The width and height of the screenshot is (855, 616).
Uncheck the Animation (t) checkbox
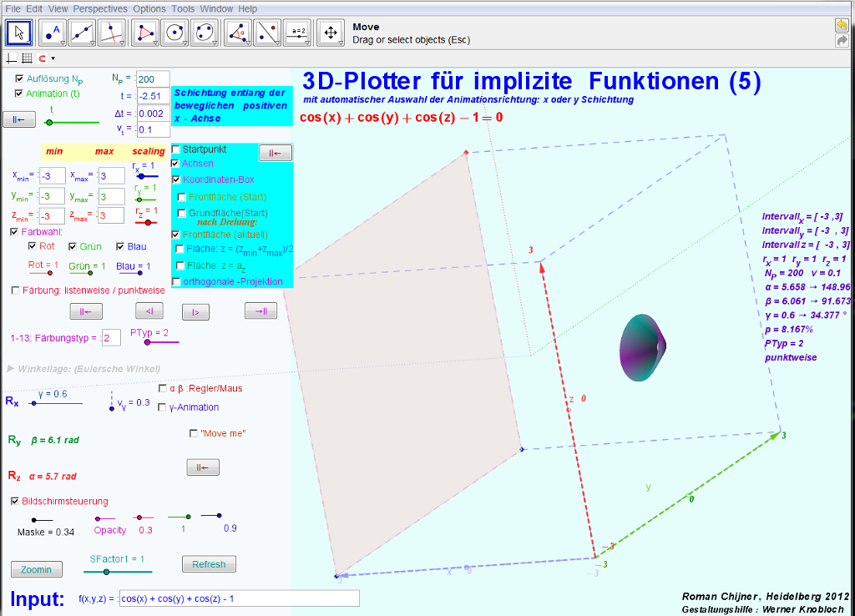(20, 93)
